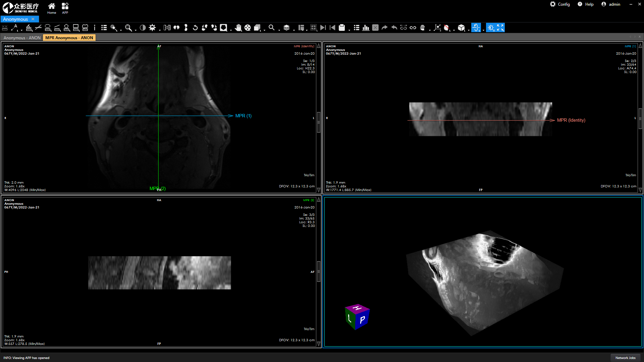Open the clipboard tool
The height and width of the screenshot is (362, 644).
click(342, 27)
